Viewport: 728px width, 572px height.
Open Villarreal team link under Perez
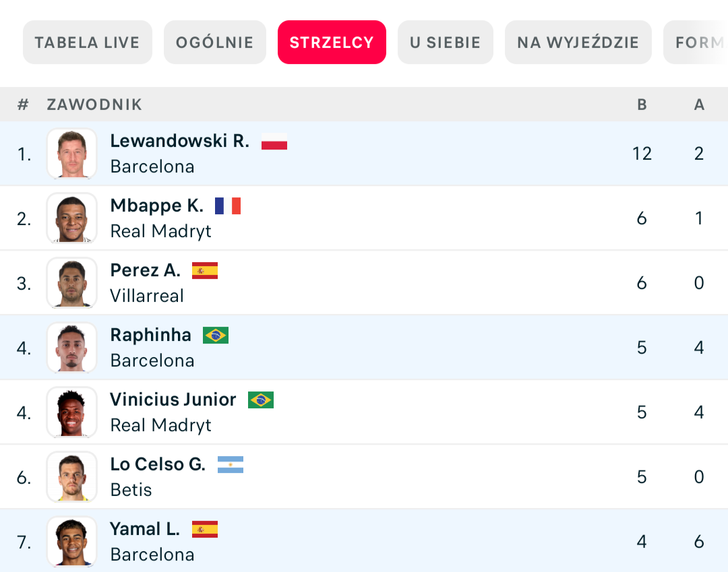[147, 296]
